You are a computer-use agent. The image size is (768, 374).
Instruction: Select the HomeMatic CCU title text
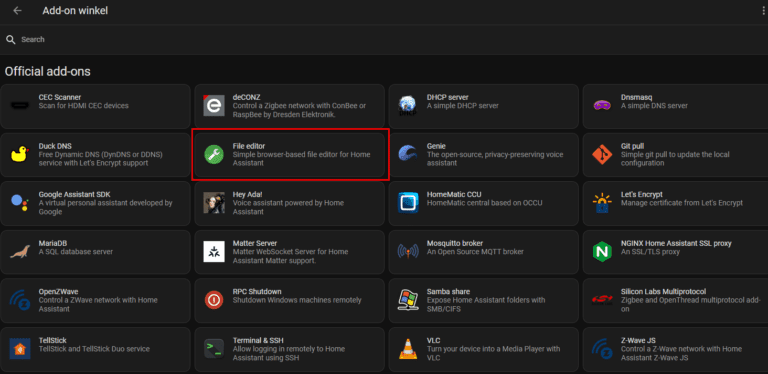point(454,194)
